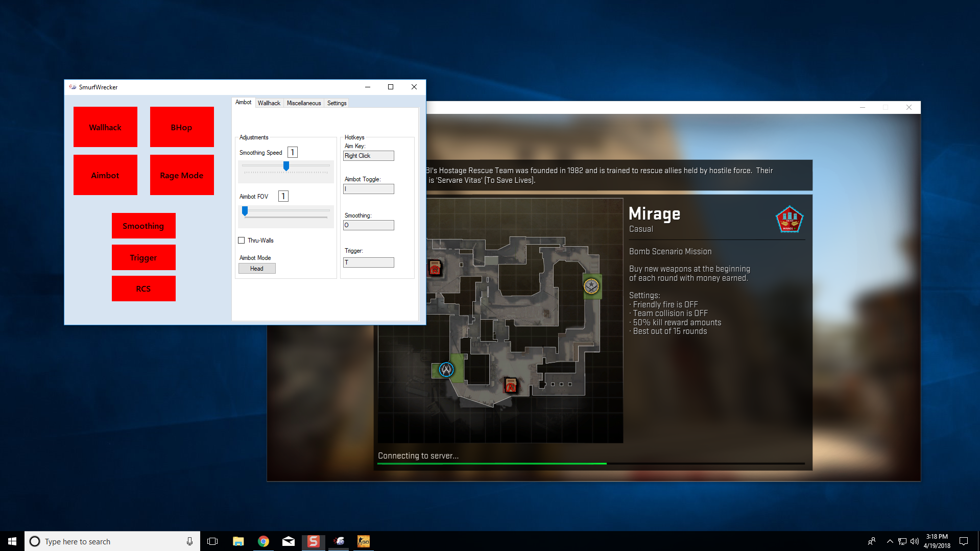This screenshot has height=551, width=980.
Task: Open the Settings tab
Action: pos(337,103)
